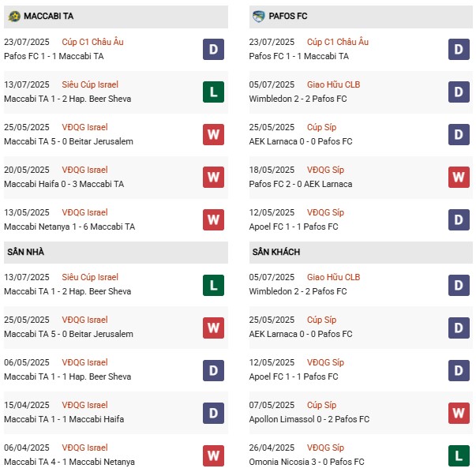Screen dimensions: 476x472
Task: Click W badge for Pafos FC 2 - 0 AEK Larnaca
Action: [x=459, y=177]
